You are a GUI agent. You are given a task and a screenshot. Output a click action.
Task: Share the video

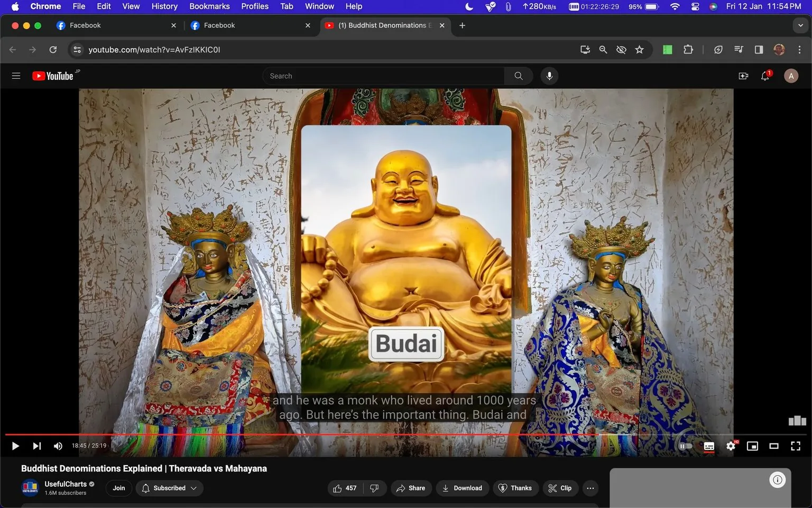[x=411, y=488]
